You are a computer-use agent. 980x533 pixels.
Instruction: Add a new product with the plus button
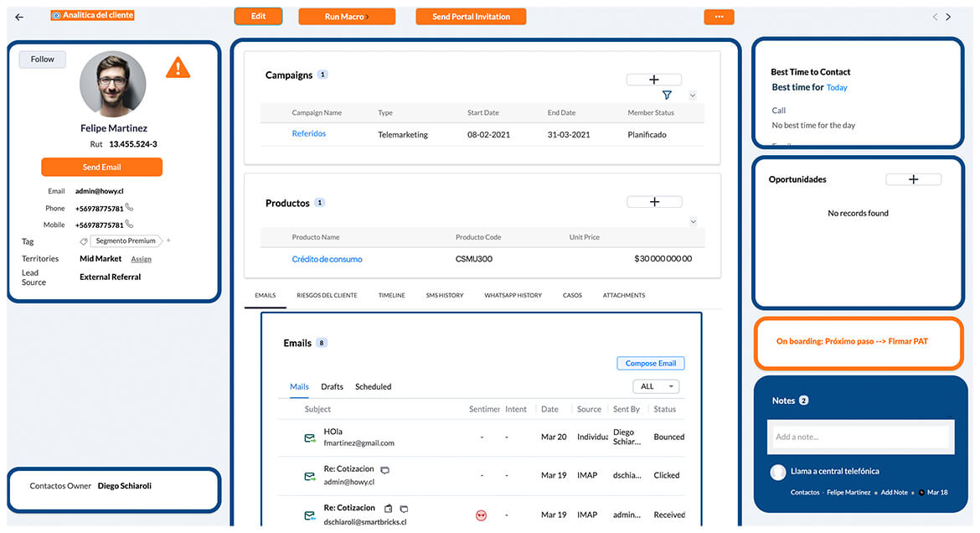[x=654, y=201]
